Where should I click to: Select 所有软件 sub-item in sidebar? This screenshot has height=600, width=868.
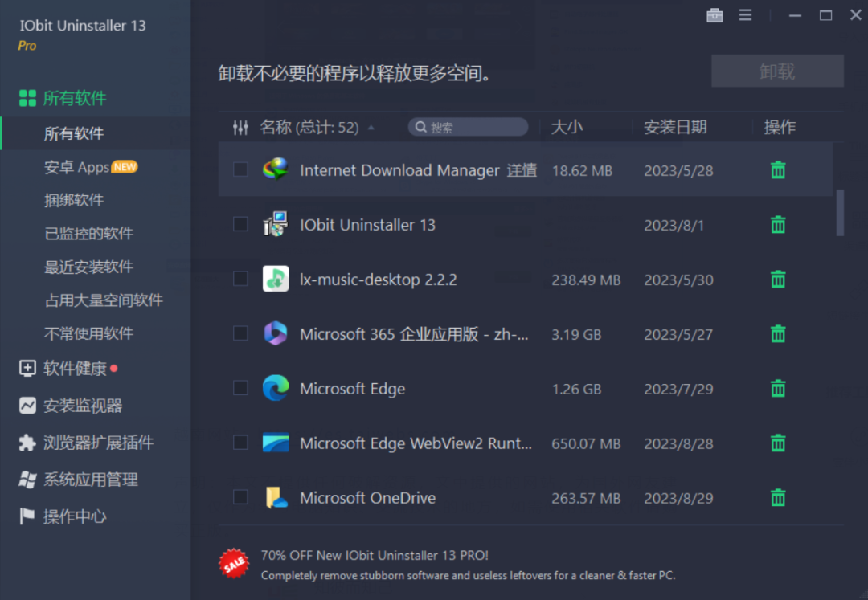click(95, 133)
